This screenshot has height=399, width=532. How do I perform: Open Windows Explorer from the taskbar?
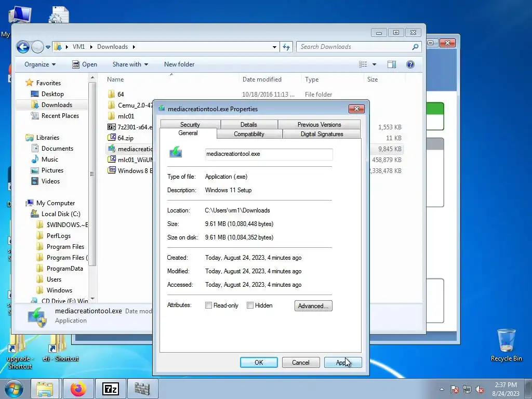point(45,389)
